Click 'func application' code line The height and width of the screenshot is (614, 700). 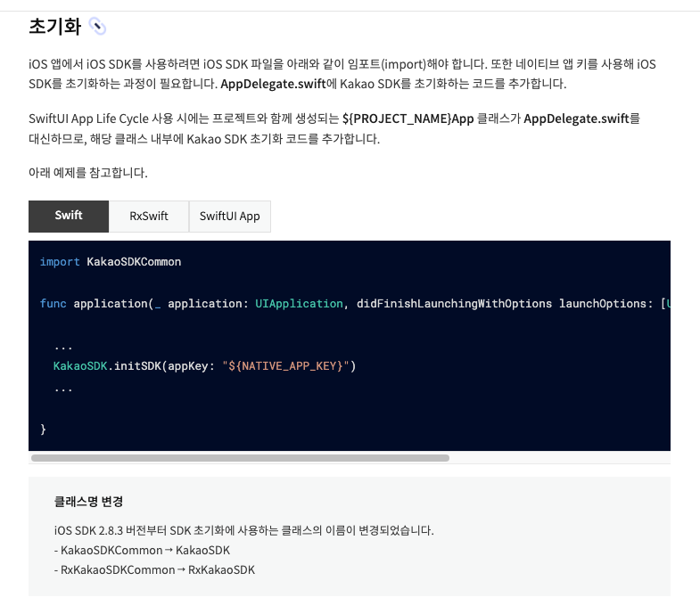(x=355, y=303)
